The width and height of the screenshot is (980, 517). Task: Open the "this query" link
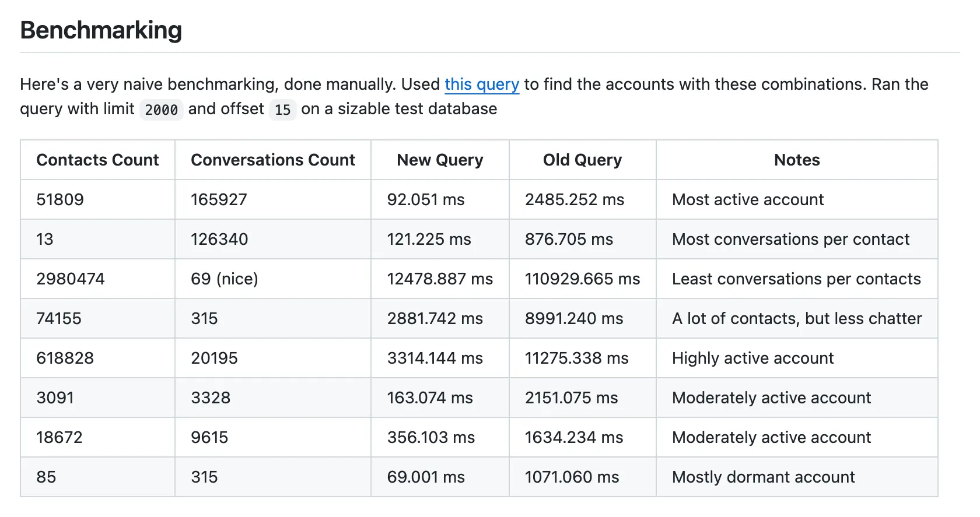pos(481,85)
